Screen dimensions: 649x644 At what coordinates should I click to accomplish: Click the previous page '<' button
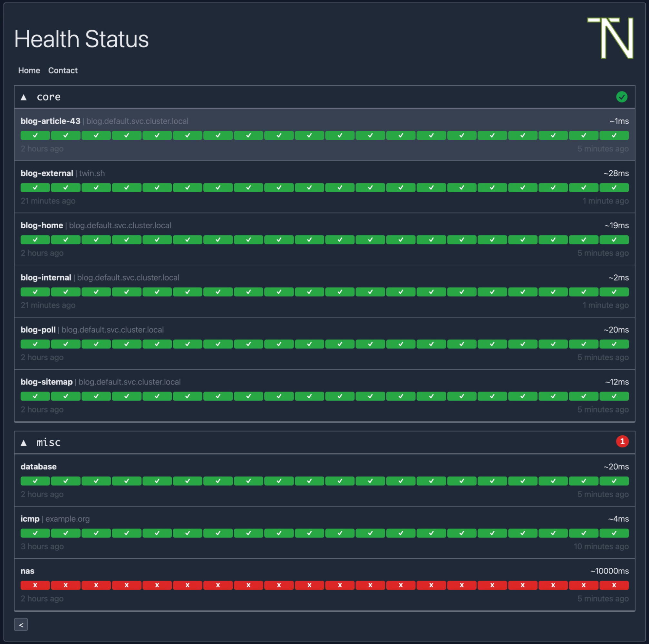pyautogui.click(x=21, y=625)
